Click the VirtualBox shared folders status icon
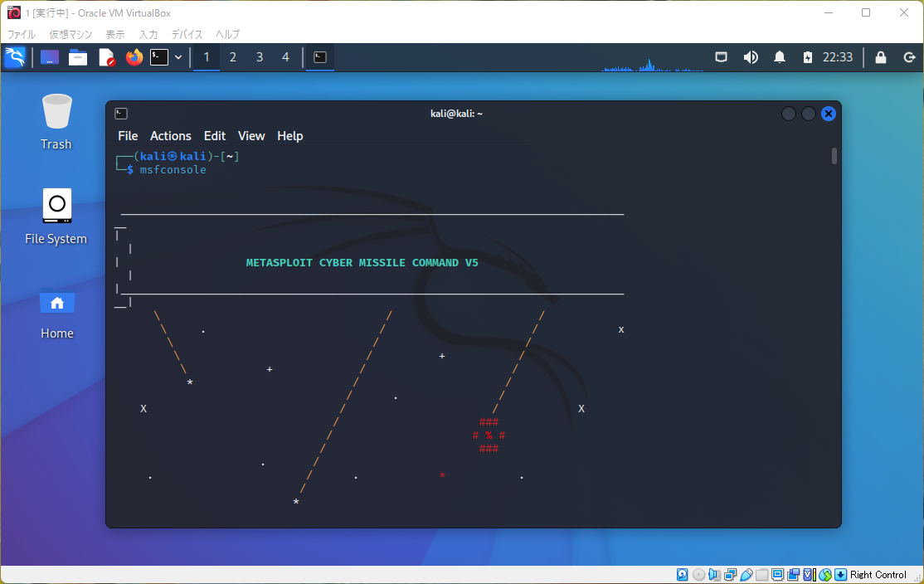The width and height of the screenshot is (924, 584). (x=762, y=575)
